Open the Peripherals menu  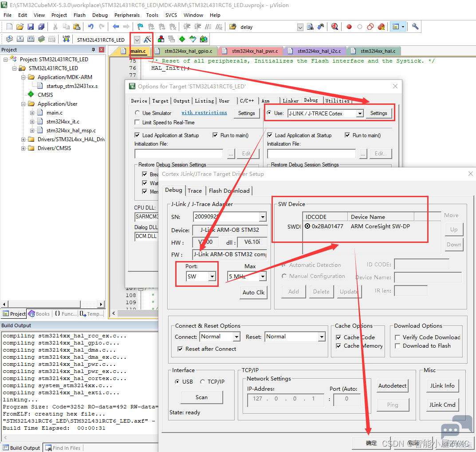pyautogui.click(x=127, y=15)
